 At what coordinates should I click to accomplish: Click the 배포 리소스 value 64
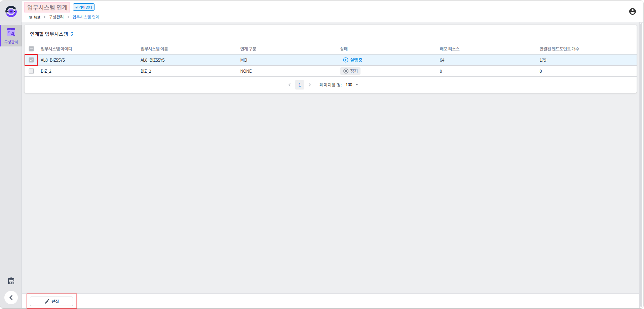pyautogui.click(x=442, y=60)
